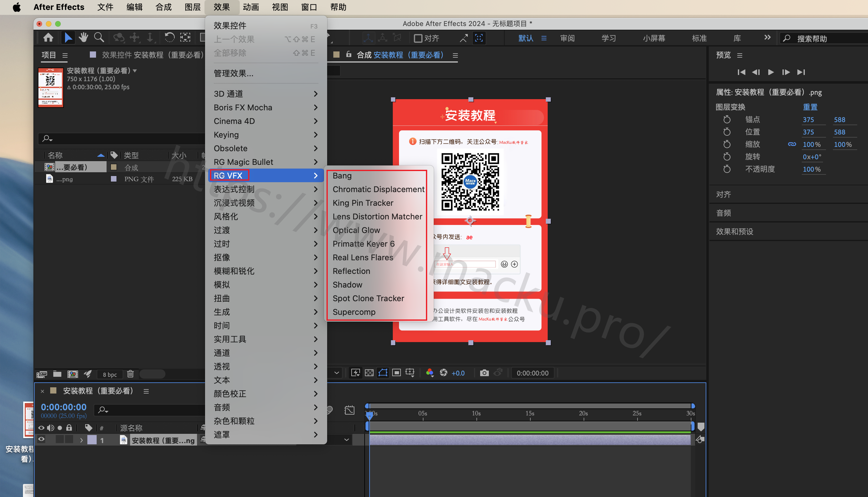
Task: Click the composition thumbnail in project panel
Action: tap(50, 87)
